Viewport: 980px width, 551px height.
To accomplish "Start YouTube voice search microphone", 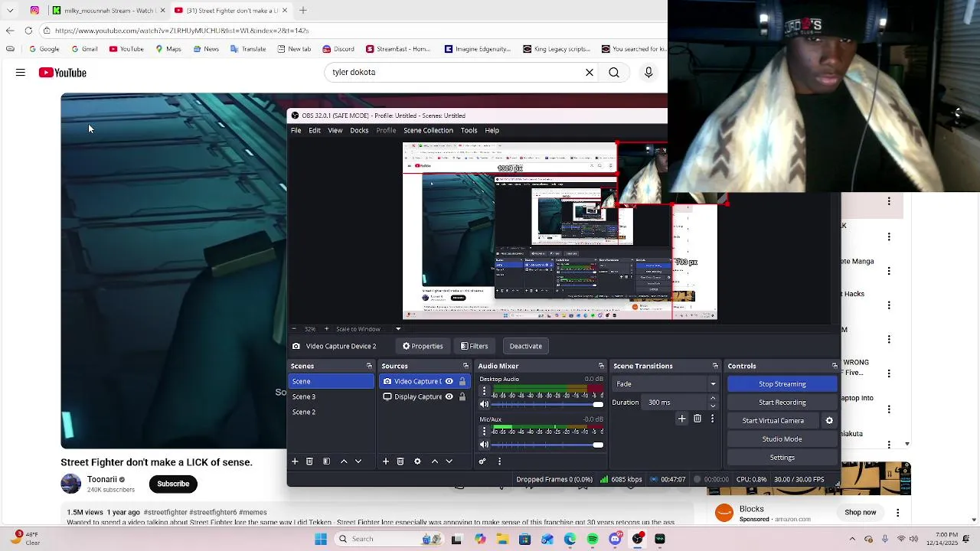I will (648, 73).
